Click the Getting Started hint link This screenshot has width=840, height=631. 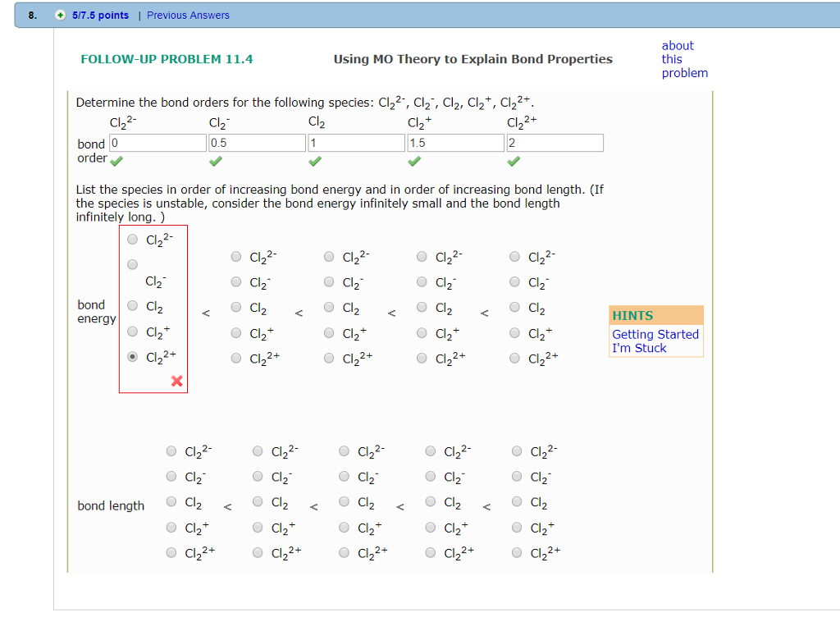pyautogui.click(x=655, y=335)
